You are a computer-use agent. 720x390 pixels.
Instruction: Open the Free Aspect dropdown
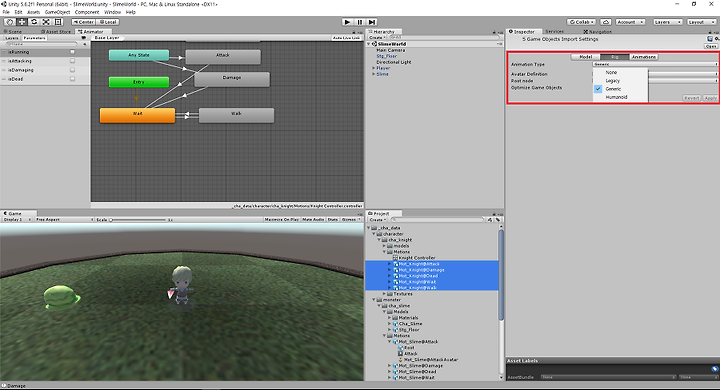[x=64, y=220]
